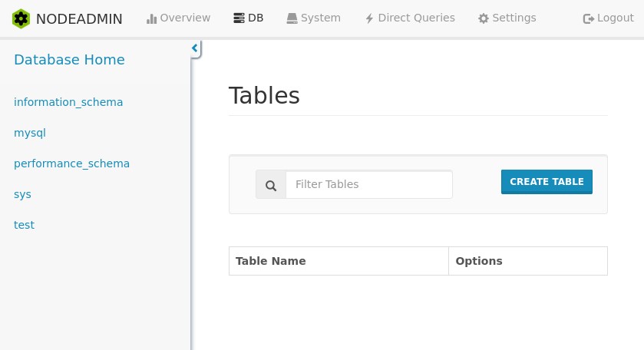Click the Options column header

tap(479, 261)
